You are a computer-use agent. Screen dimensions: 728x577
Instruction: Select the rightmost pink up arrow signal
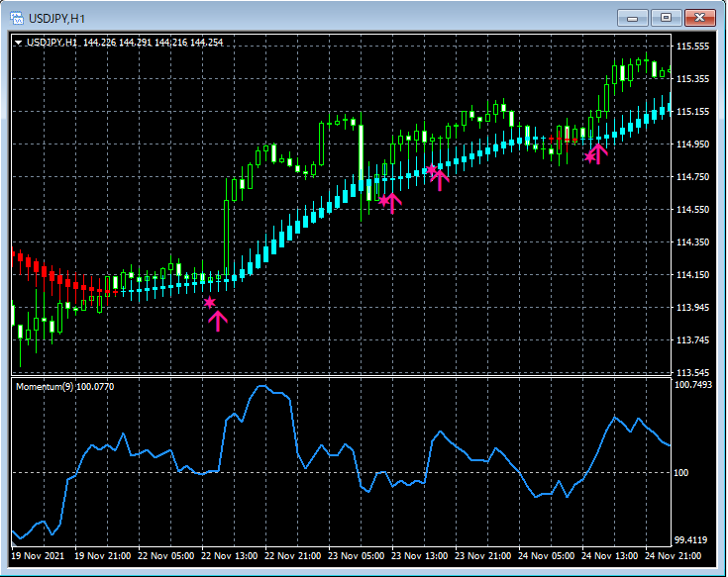tap(597, 153)
